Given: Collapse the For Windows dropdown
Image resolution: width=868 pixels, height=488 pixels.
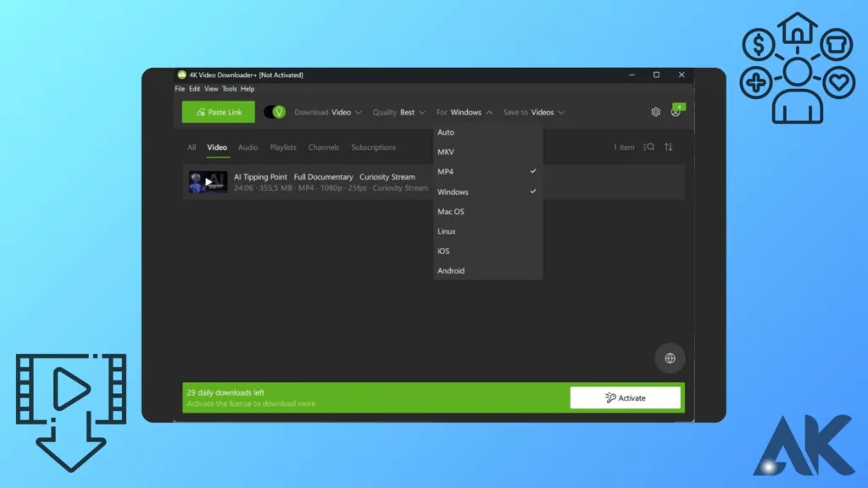Looking at the screenshot, I should (464, 112).
